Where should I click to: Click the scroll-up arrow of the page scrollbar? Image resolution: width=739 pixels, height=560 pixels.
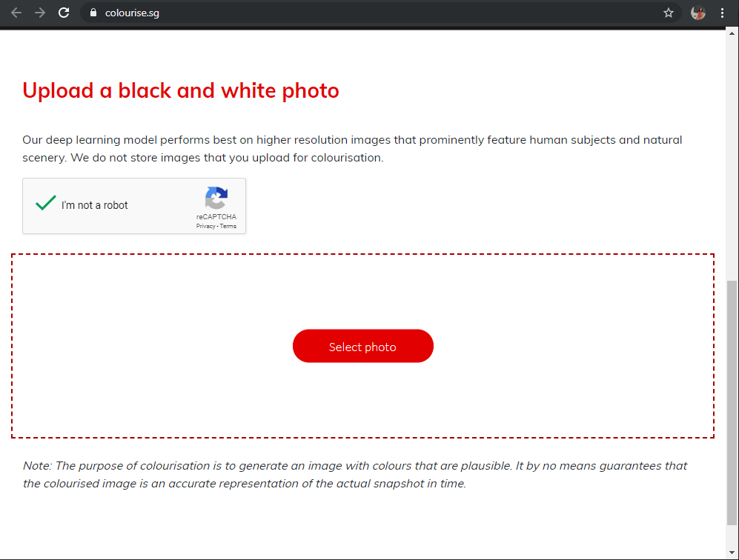[x=732, y=33]
